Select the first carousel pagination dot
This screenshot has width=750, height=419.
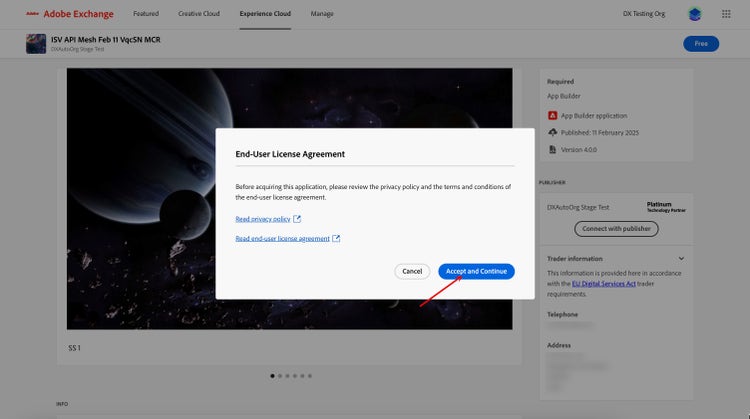pos(271,376)
